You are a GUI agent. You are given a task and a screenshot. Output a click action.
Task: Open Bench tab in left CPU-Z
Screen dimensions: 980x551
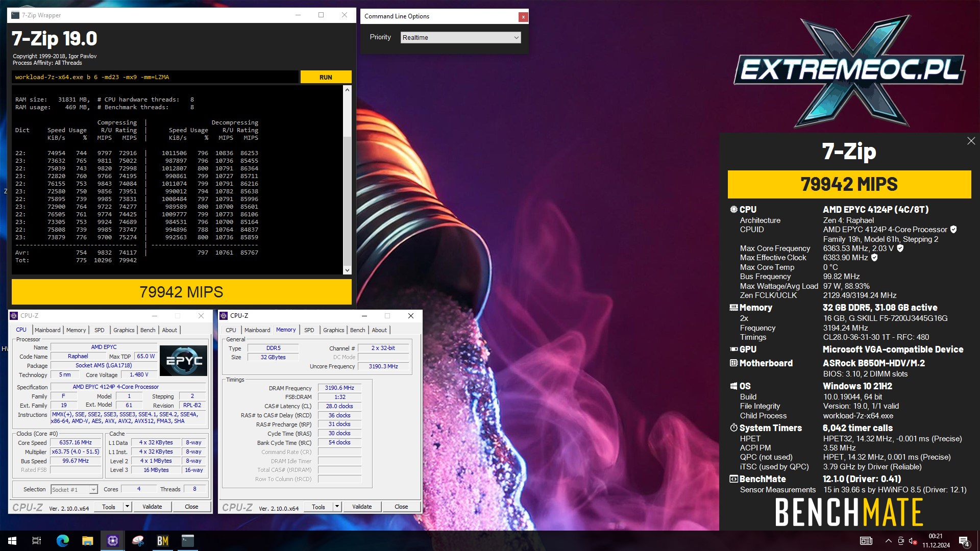(148, 330)
